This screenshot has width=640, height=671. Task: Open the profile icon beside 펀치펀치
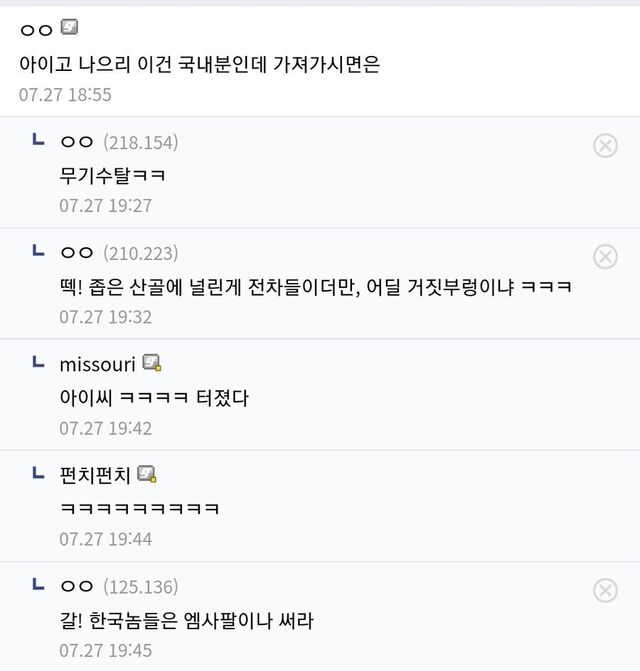point(147,473)
